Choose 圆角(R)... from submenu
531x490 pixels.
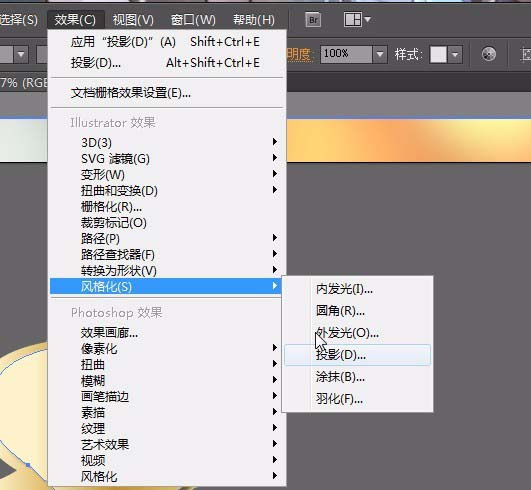tap(358, 311)
